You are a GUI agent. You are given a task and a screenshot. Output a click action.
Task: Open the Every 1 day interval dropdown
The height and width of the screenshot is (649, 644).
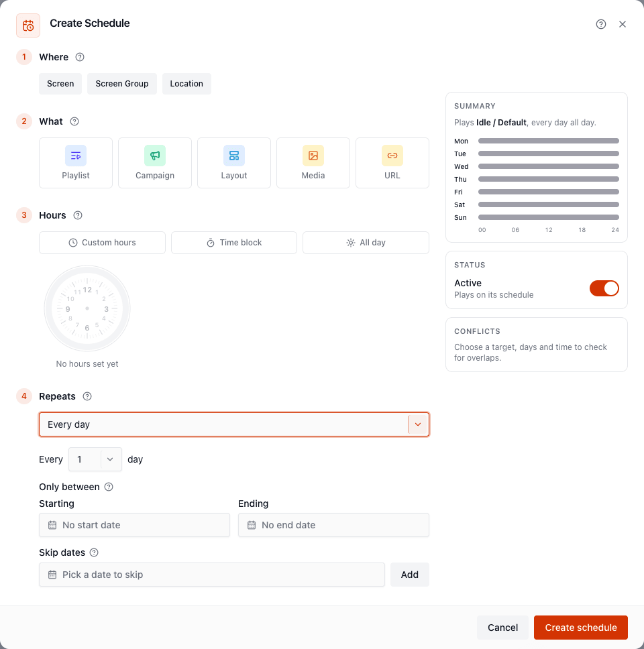point(95,459)
